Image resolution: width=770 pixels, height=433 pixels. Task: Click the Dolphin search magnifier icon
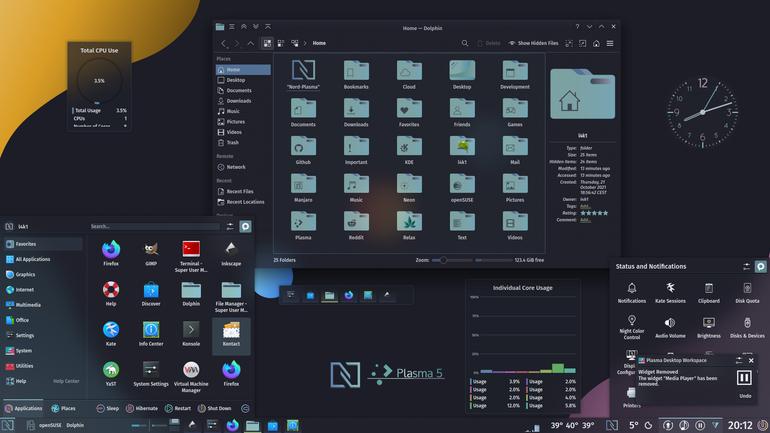click(465, 43)
